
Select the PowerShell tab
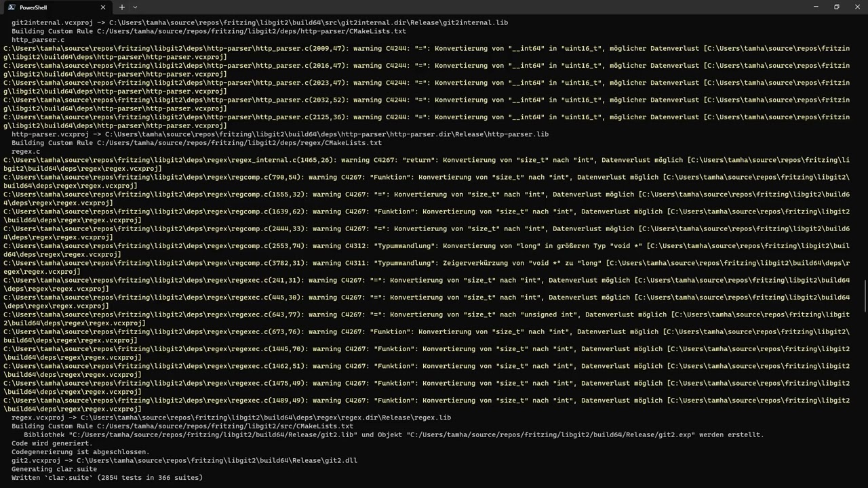(x=56, y=7)
